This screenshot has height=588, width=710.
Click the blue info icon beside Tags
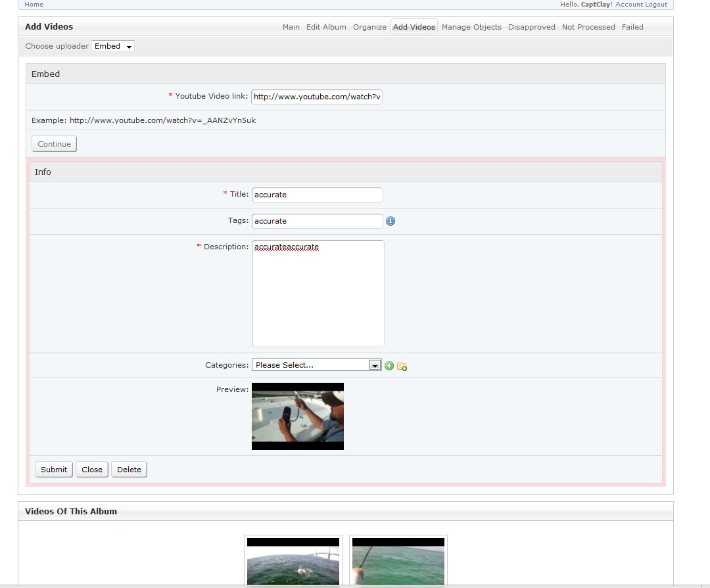[x=390, y=221]
